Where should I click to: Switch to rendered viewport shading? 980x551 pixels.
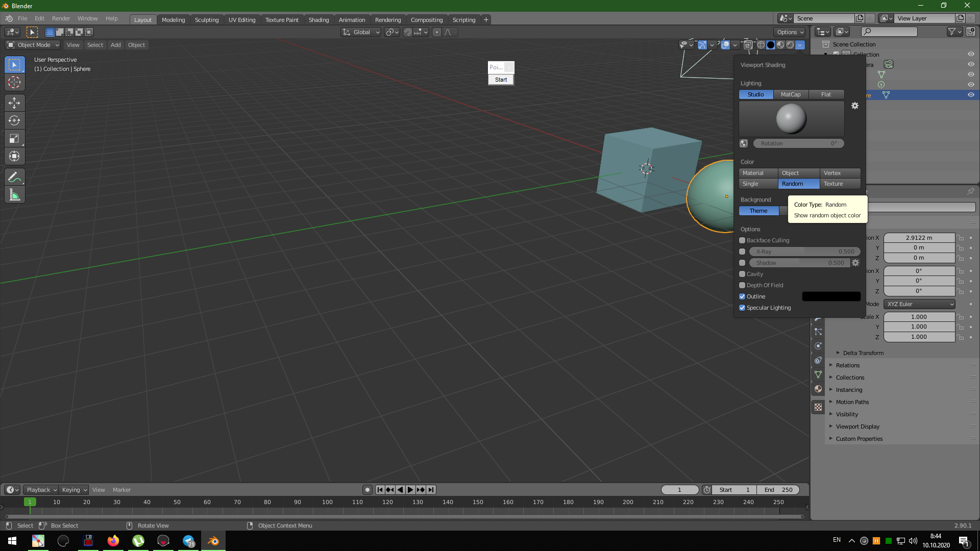tap(790, 45)
